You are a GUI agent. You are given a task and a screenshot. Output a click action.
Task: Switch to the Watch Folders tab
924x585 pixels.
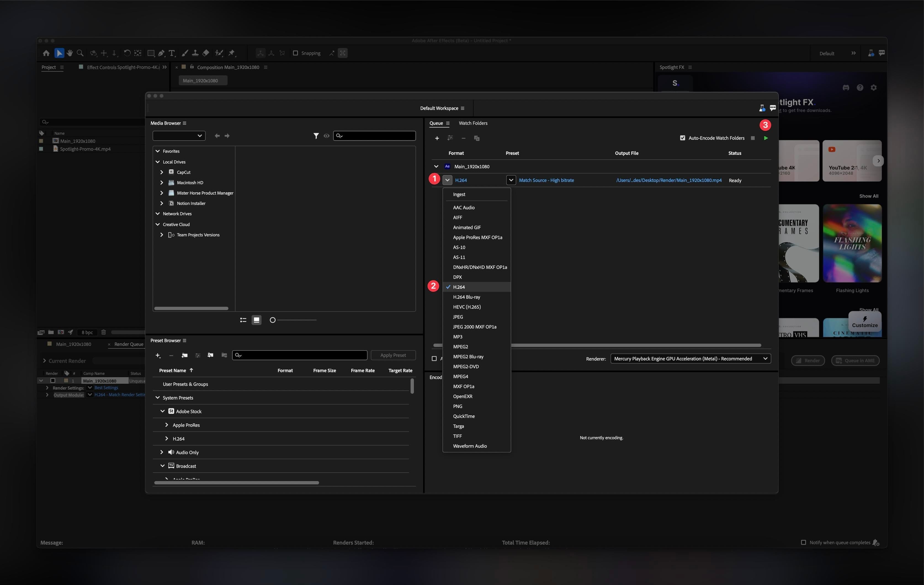click(473, 123)
